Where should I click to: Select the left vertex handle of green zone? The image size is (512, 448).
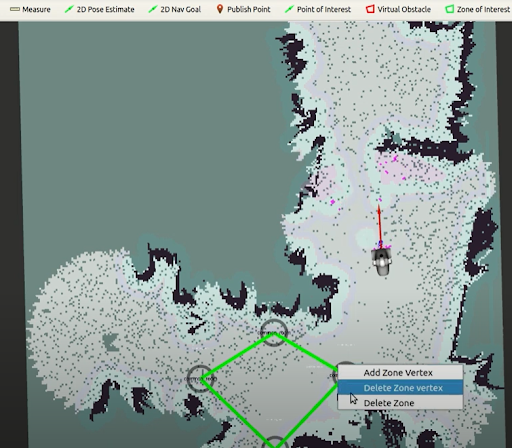pos(201,379)
